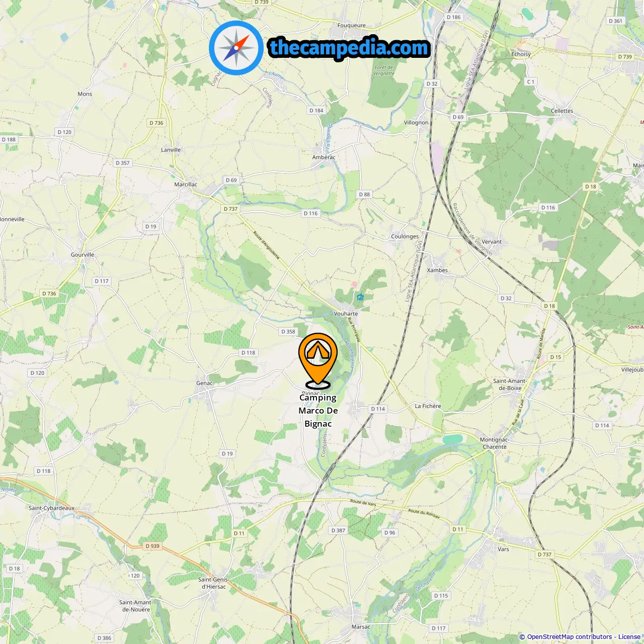This screenshot has height=644, width=644.
Task: Click the D 737 shield near Marcillac
Action: pyautogui.click(x=230, y=209)
